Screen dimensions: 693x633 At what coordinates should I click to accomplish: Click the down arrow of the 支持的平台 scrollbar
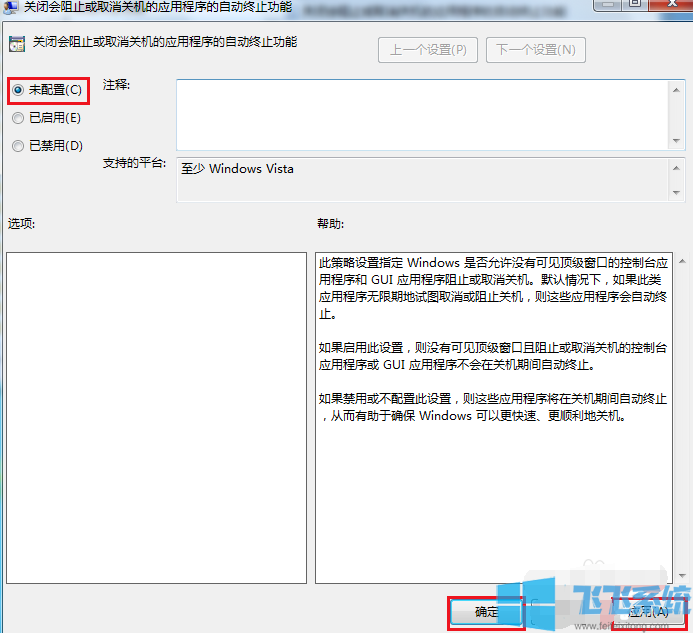click(676, 193)
